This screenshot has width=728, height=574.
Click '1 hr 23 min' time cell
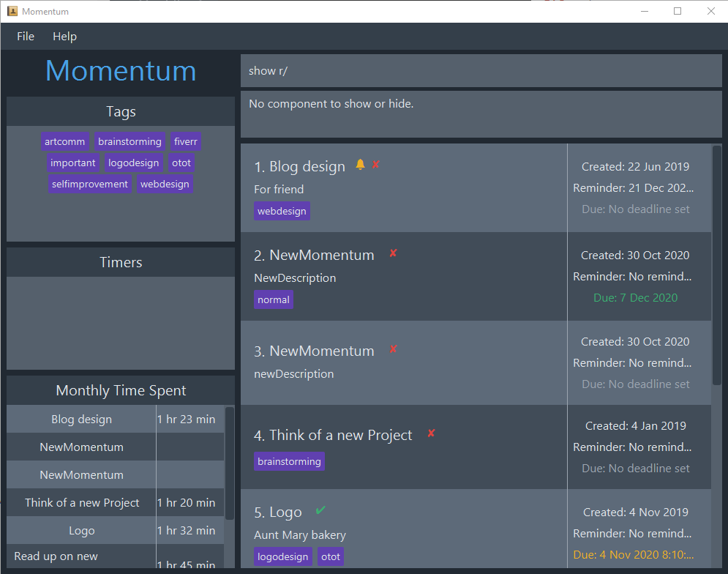[186, 420]
